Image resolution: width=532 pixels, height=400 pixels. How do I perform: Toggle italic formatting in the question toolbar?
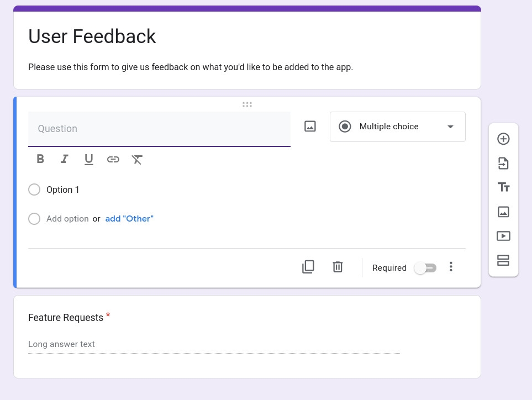pos(65,159)
